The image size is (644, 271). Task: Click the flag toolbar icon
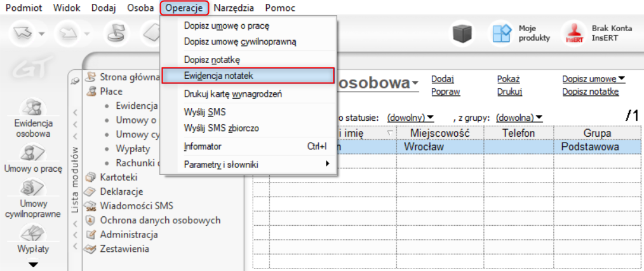pos(116,33)
